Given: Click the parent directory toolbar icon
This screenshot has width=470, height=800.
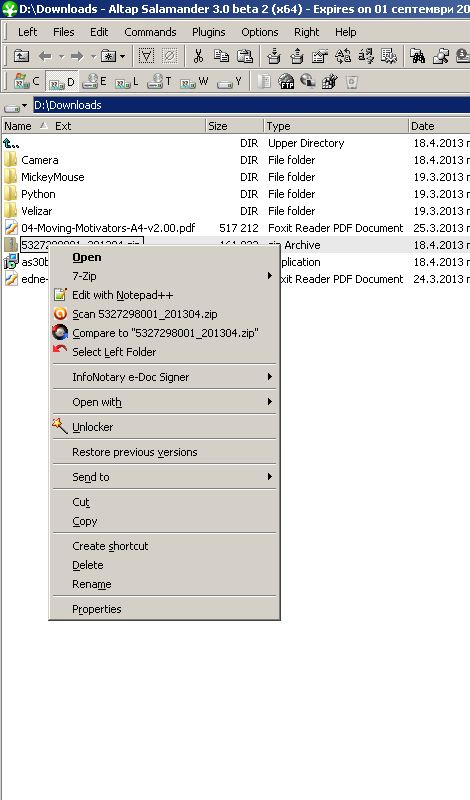Looking at the screenshot, I should 21,56.
